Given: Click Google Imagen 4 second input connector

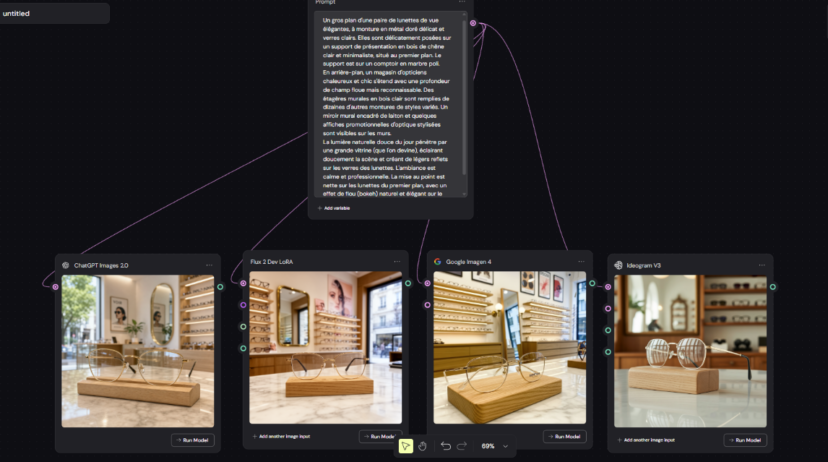Looking at the screenshot, I should (427, 305).
